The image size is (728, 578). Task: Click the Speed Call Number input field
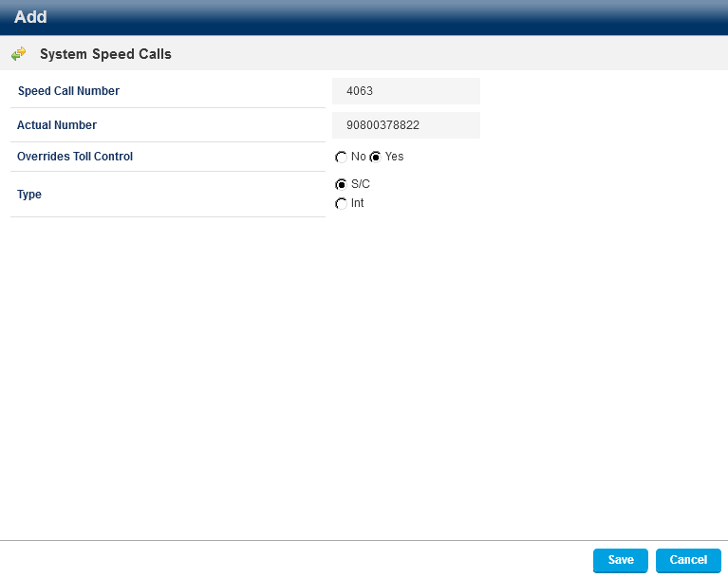[x=406, y=91]
